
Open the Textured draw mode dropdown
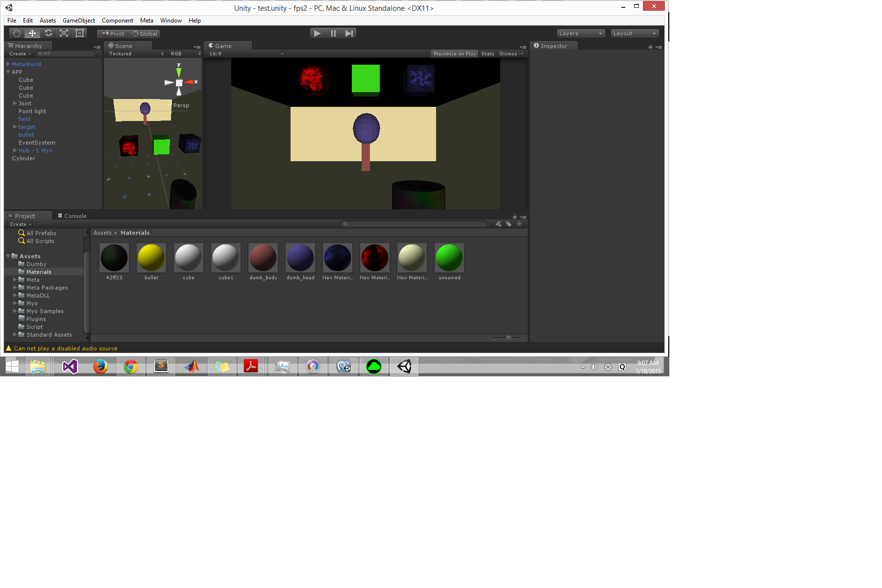pyautogui.click(x=136, y=54)
